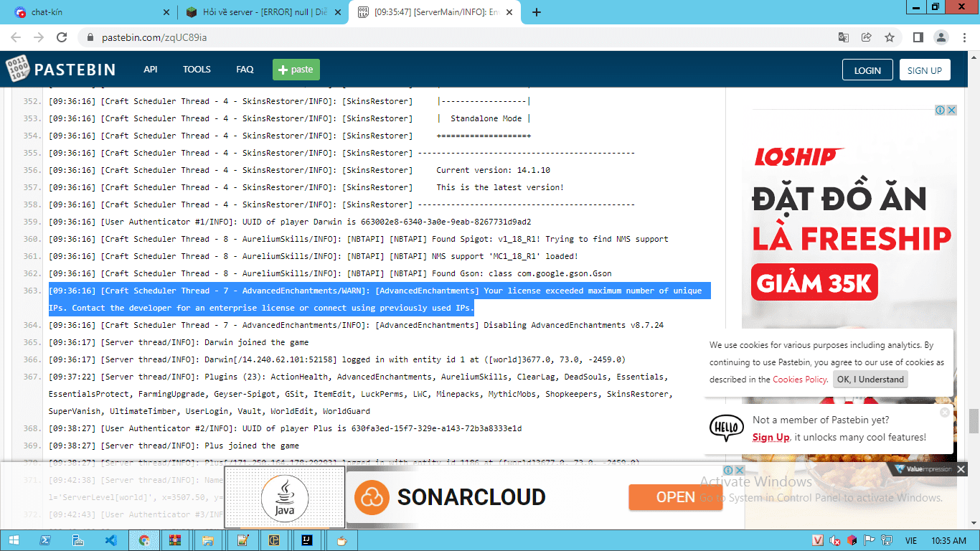Click the 'Found Spigot: v1_18_R1' line
The image size is (980, 551).
point(358,239)
